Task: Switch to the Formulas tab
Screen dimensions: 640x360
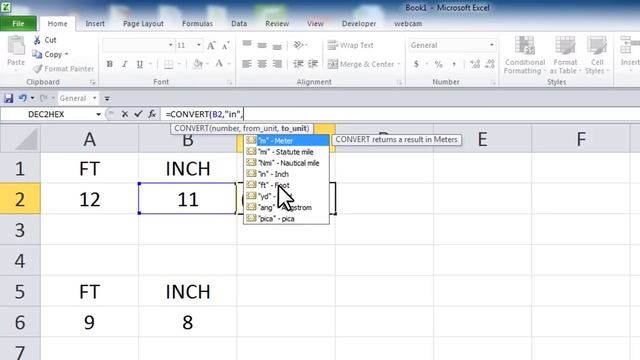Action: 197,24
